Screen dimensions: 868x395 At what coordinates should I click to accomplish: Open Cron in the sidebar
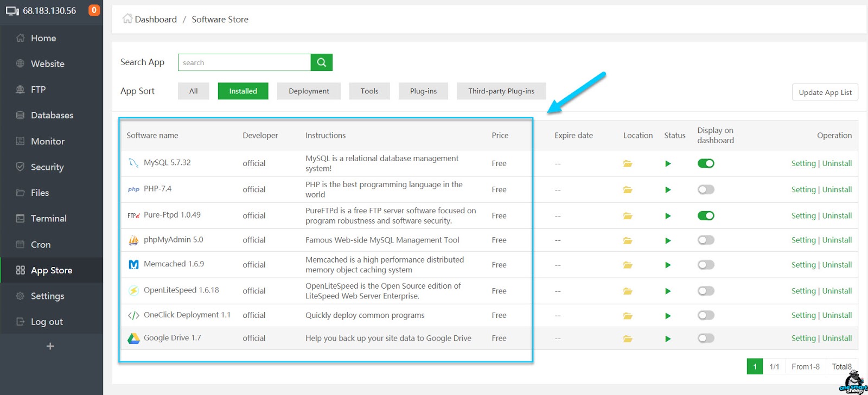coord(41,245)
